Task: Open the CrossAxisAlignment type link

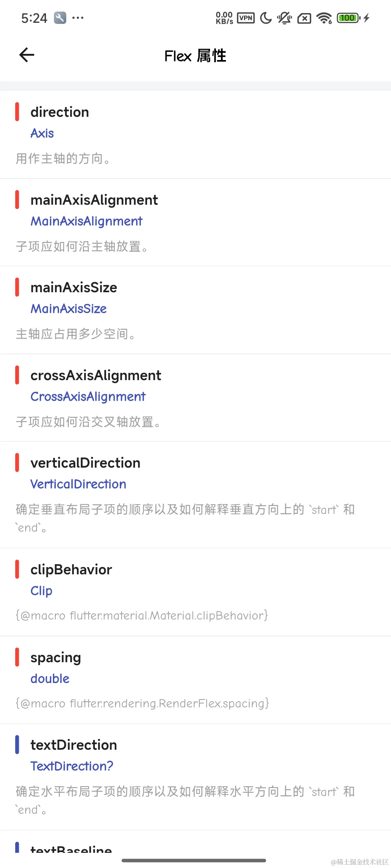Action: [x=88, y=396]
